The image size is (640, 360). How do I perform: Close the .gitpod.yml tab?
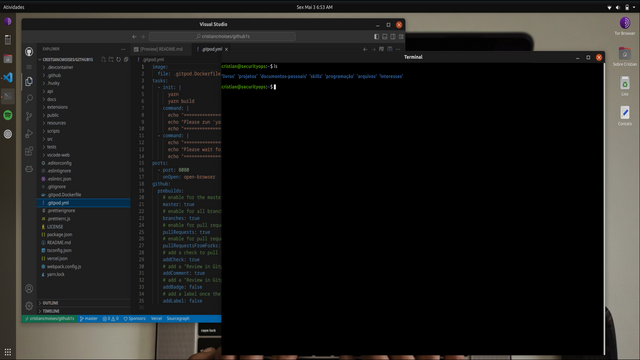227,49
